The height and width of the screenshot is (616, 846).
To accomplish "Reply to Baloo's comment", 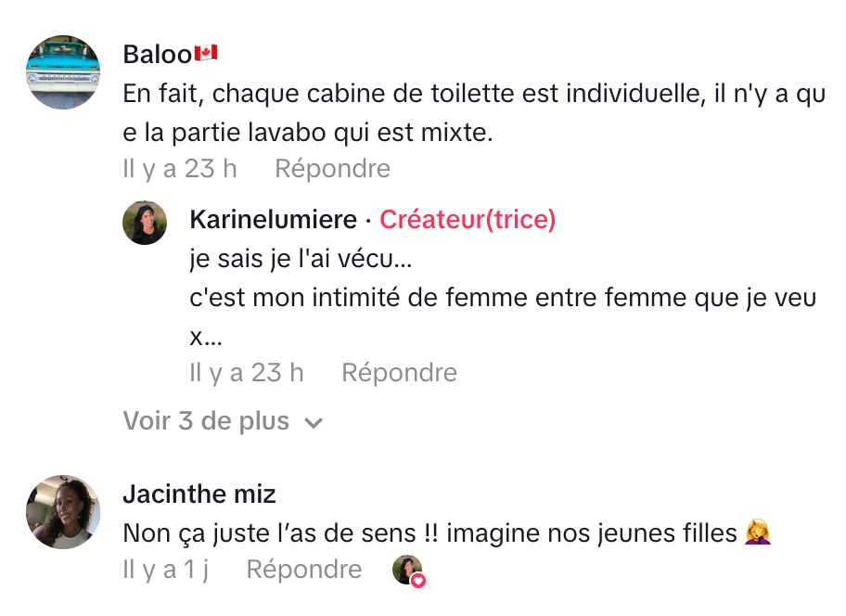I will tap(332, 169).
